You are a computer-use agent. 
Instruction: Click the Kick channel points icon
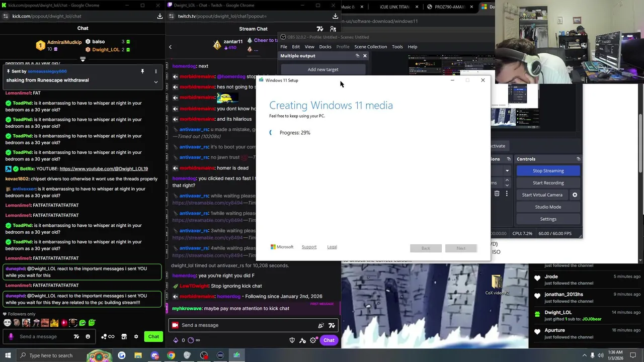pos(108,336)
